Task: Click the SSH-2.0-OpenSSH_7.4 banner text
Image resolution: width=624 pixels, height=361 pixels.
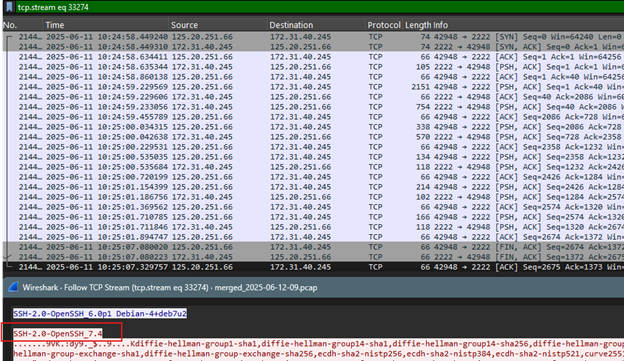Action: [58, 333]
